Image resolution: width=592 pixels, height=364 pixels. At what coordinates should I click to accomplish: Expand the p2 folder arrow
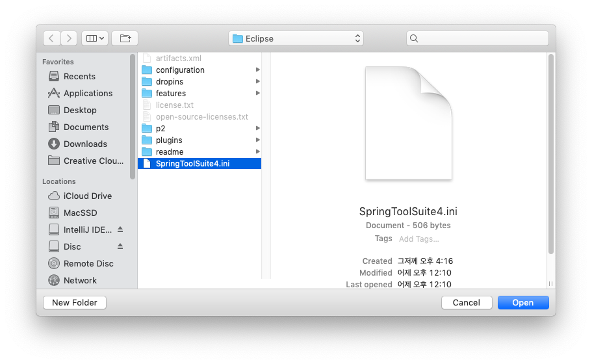[257, 128]
